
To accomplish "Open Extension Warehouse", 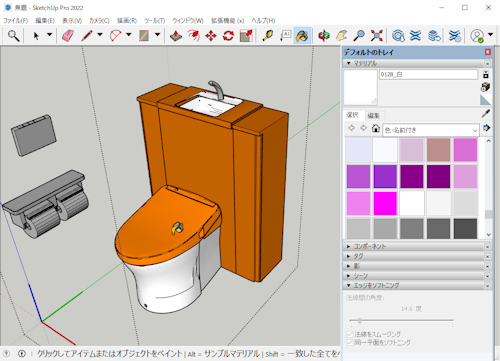I will click(415, 36).
